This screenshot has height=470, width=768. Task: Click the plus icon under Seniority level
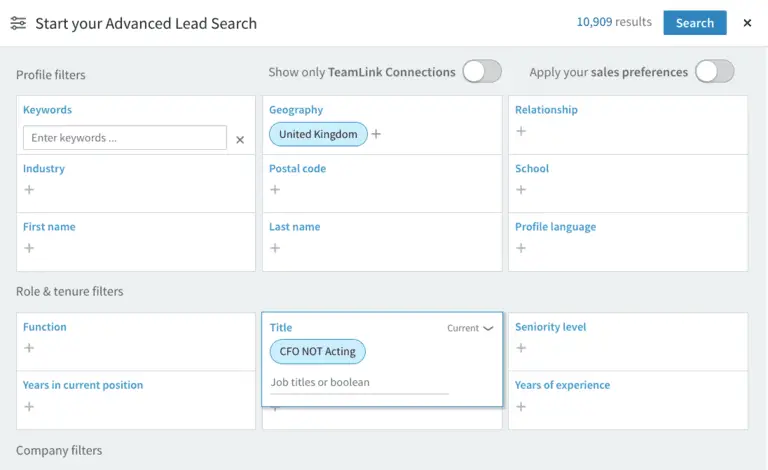tap(521, 348)
